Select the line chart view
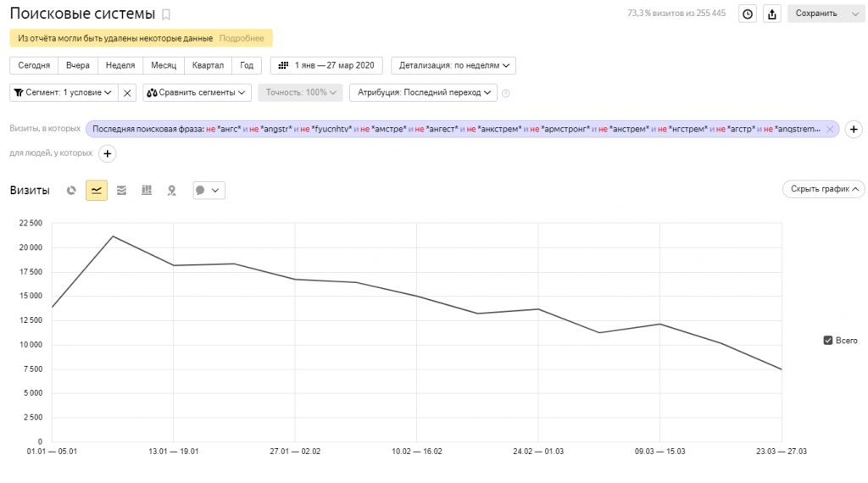 coord(97,191)
